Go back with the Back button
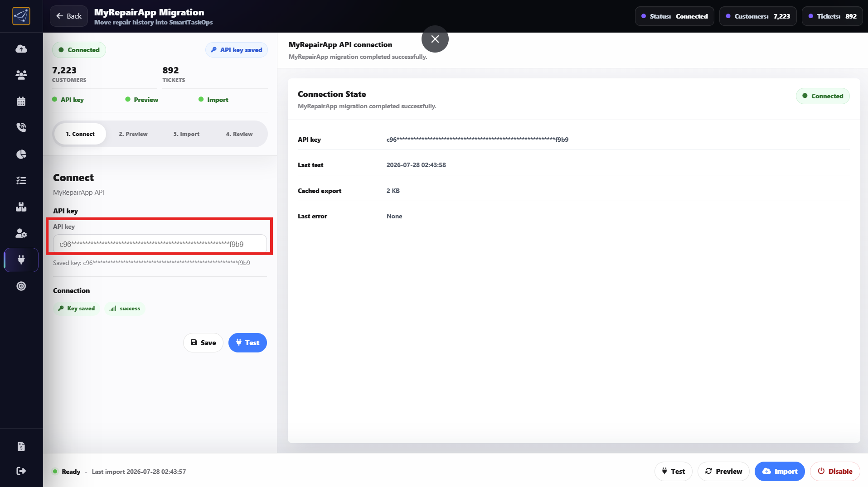The width and height of the screenshot is (868, 487). pos(69,16)
